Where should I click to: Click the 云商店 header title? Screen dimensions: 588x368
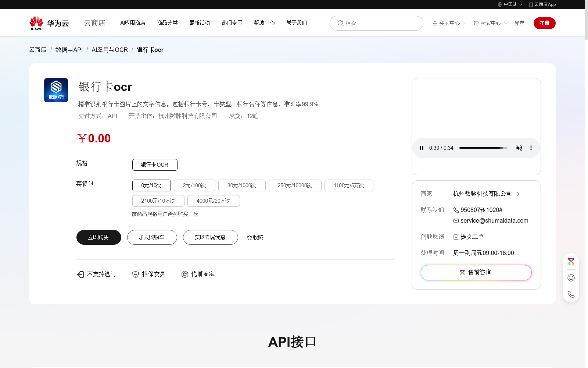[x=95, y=23]
